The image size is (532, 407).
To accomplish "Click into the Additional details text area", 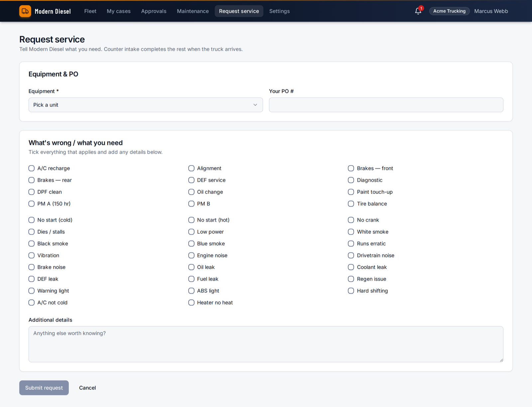I will tap(266, 344).
